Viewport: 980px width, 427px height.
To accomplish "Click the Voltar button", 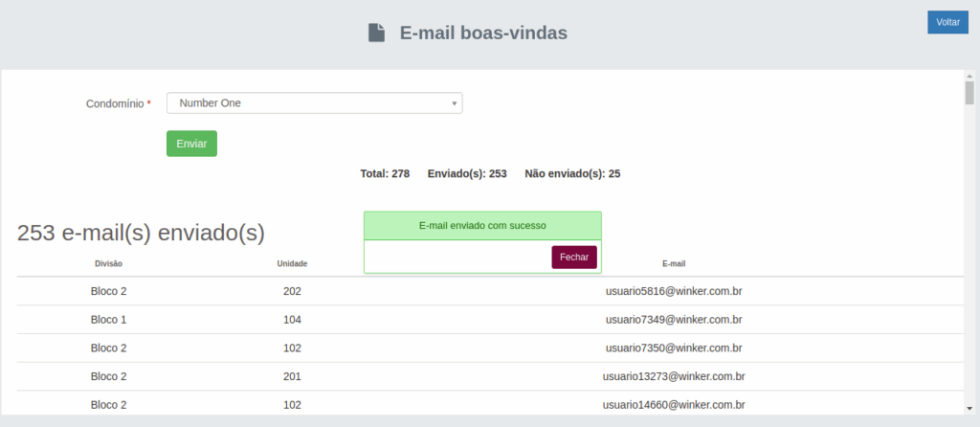I will 947,22.
